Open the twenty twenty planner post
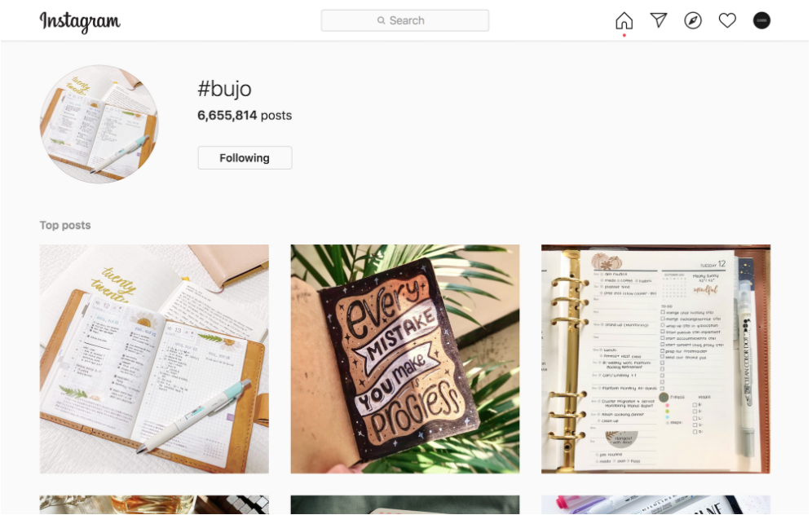The width and height of the screenshot is (812, 515). coord(154,359)
